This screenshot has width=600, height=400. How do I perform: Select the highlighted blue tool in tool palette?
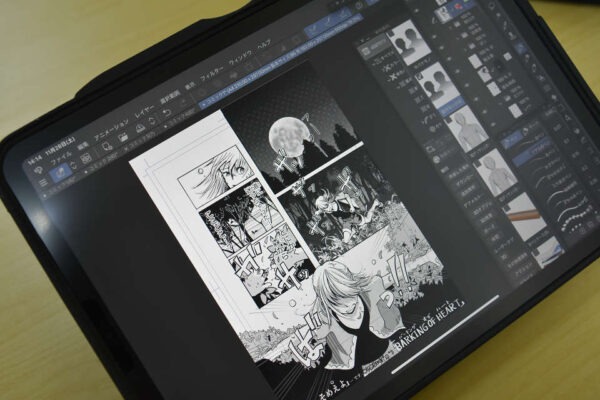point(520,49)
